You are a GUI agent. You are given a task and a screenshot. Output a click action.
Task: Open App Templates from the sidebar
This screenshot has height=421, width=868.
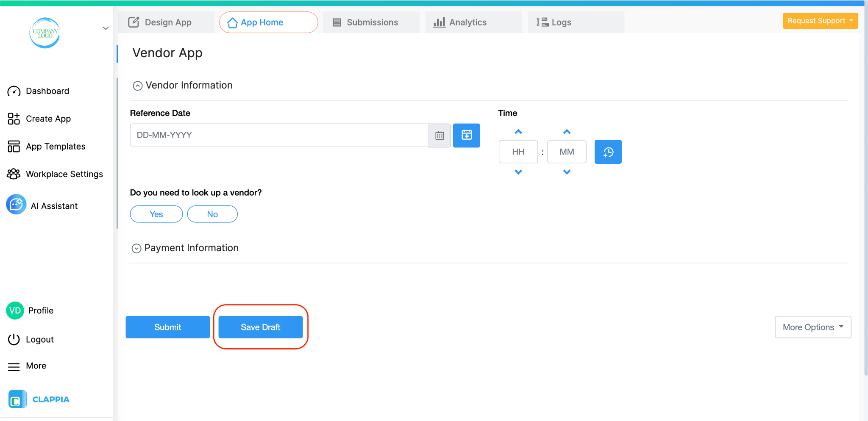click(x=55, y=146)
